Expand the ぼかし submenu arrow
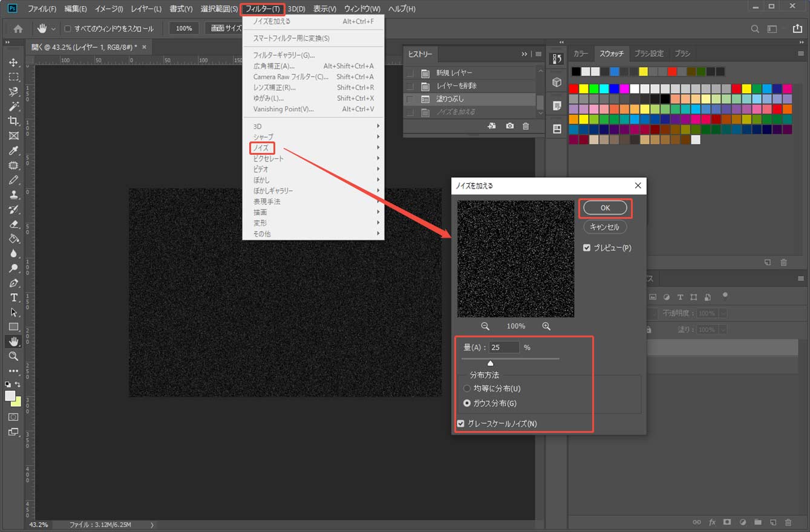 tap(378, 180)
